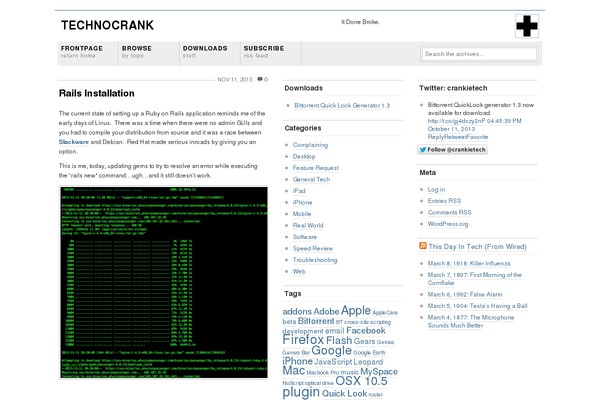600x400 pixels.
Task: Click the TECHNOCRANK site title
Action: click(108, 25)
